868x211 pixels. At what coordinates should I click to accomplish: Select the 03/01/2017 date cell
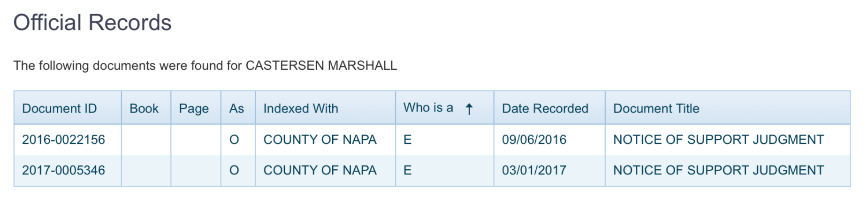tap(534, 170)
